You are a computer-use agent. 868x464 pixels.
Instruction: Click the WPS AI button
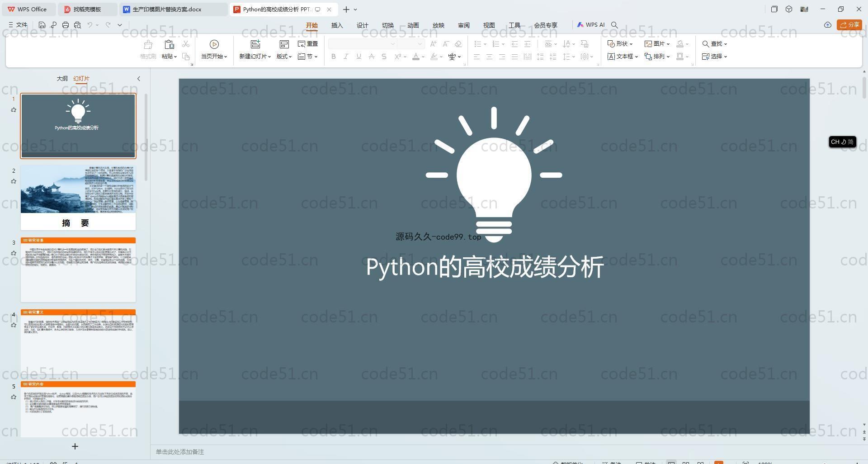coord(590,25)
